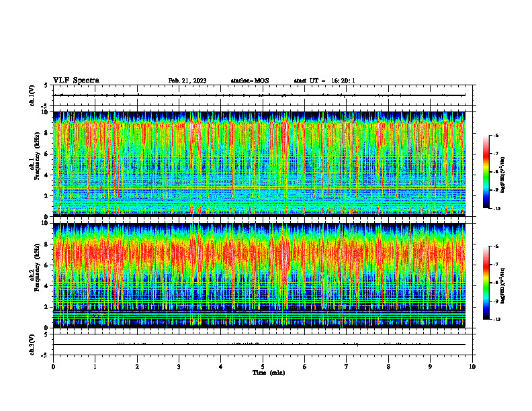Click the "ch.3(V)" waveform axis label
Screen dimensions: 532x411
32,345
